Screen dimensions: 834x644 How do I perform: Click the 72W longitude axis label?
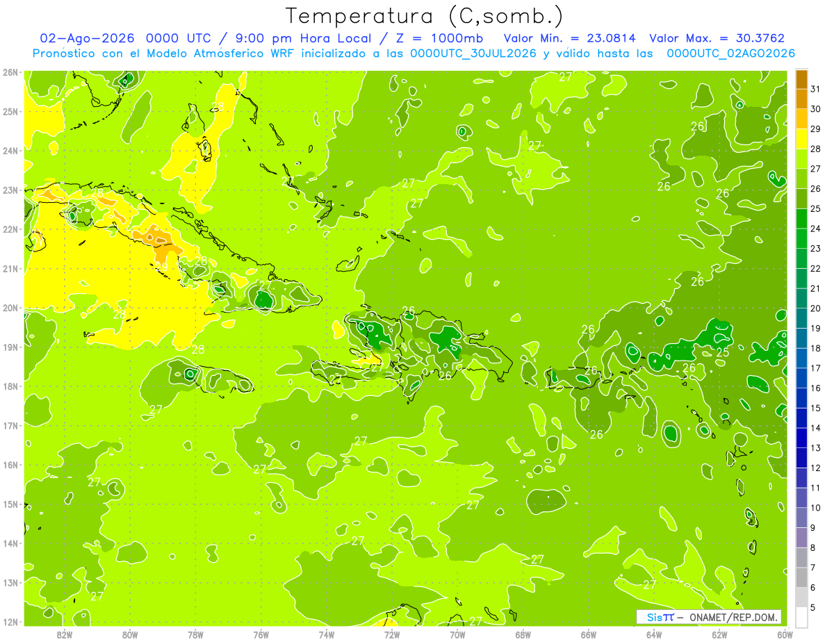[392, 634]
